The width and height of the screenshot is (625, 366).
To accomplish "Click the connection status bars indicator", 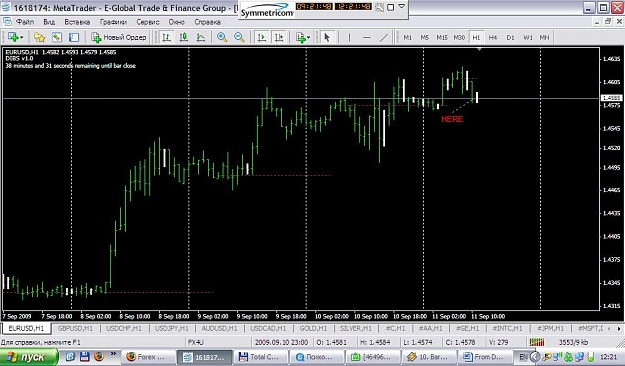I will pyautogui.click(x=537, y=342).
